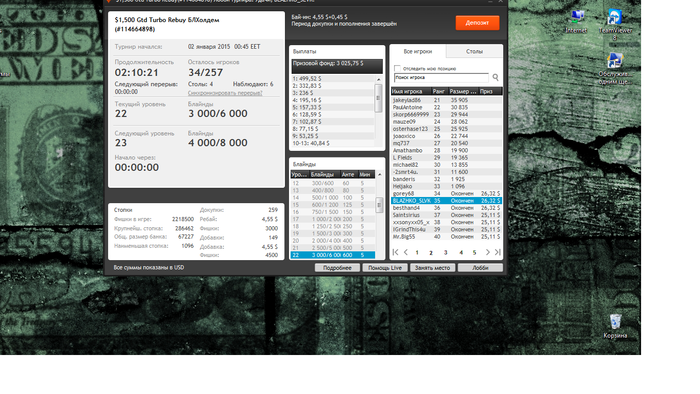Select player row Heljako
The image size is (700, 394).
[x=446, y=186]
